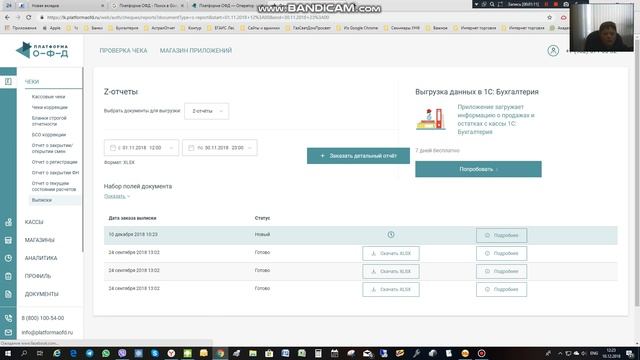The image size is (640, 360).
Task: Click the Попробовать button
Action: pos(478,169)
